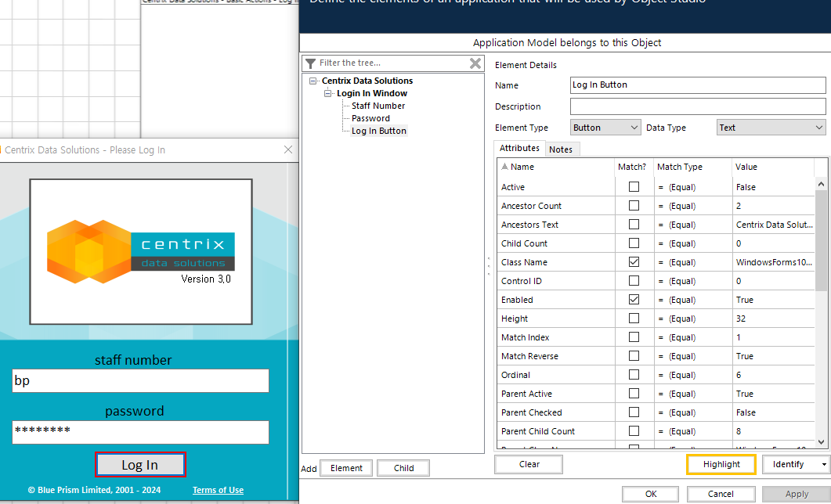831x504 pixels.
Task: Toggle Match checkbox for Parent Active
Action: [634, 394]
